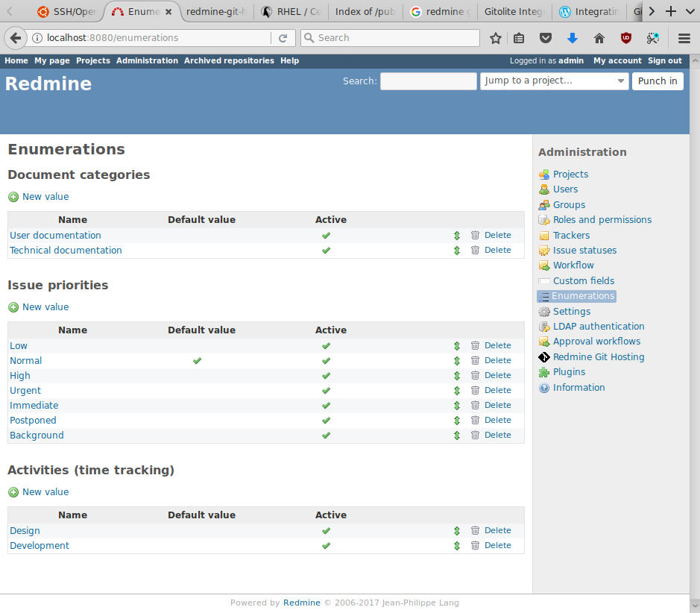Open the My account link

click(617, 60)
